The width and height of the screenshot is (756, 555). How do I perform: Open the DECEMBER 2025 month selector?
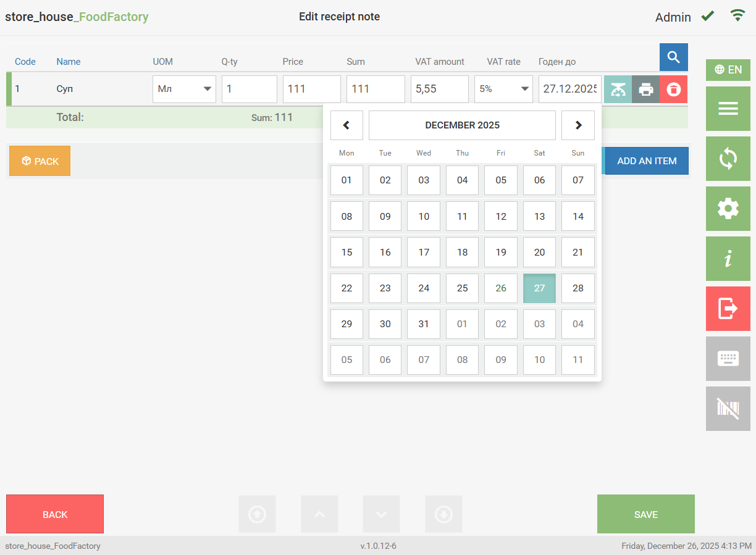(462, 125)
